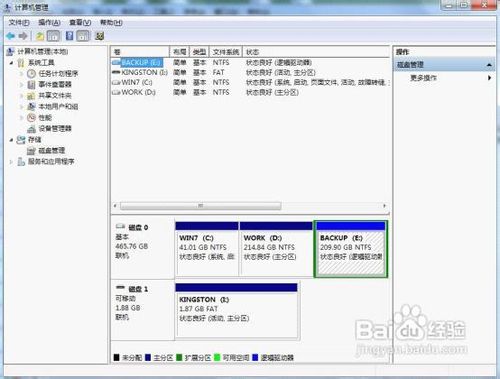Viewport: 500px width, 379px height.
Task: Collapse the 存储 tree node
Action: (x=11, y=140)
